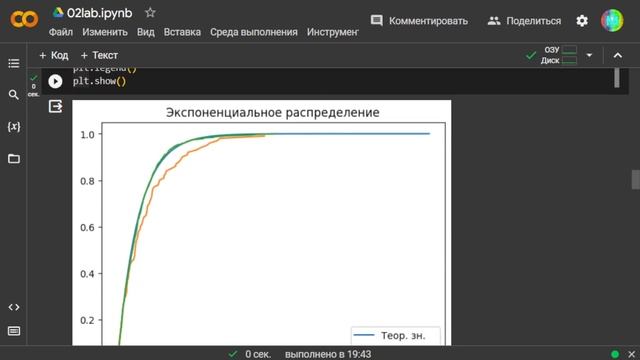Collapse the header with the chevron up
The height and width of the screenshot is (360, 640).
[618, 55]
